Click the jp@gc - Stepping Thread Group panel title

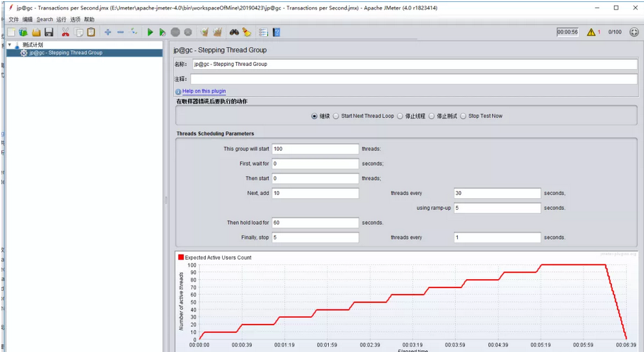coord(219,50)
